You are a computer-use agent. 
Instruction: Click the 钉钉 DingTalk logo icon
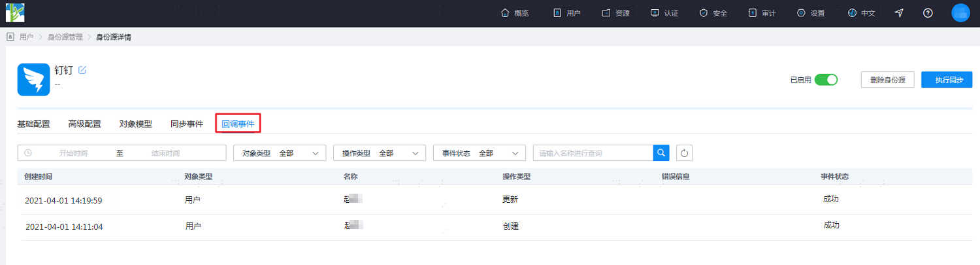point(33,80)
